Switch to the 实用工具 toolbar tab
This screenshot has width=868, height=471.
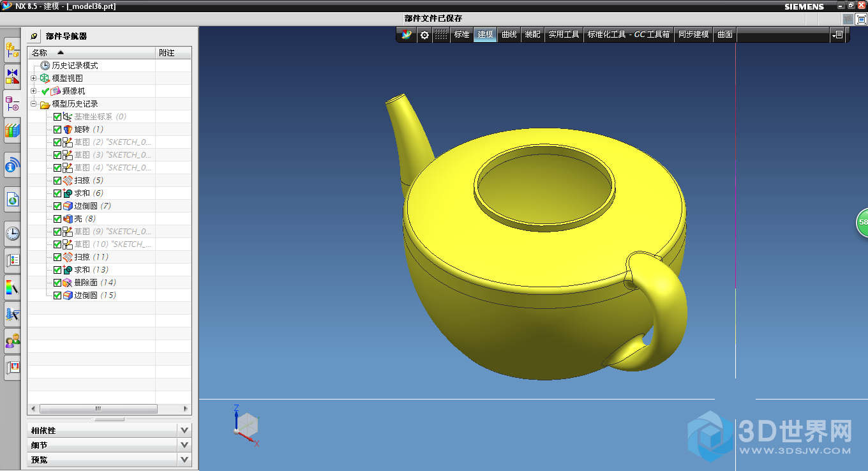pyautogui.click(x=564, y=34)
